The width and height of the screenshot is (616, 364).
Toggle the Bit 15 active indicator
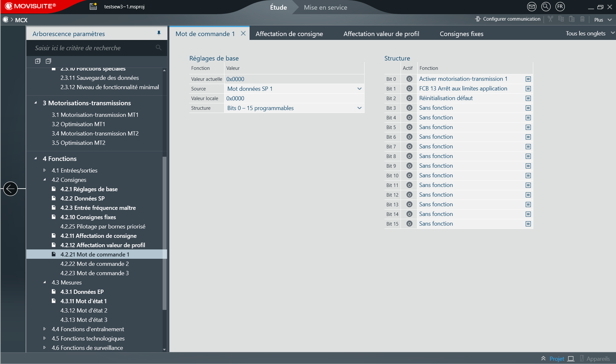click(409, 224)
